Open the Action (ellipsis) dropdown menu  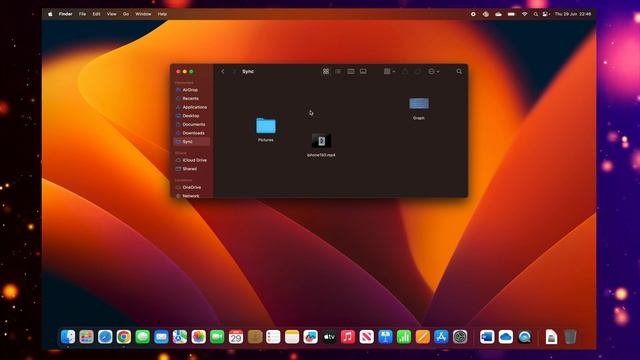433,71
